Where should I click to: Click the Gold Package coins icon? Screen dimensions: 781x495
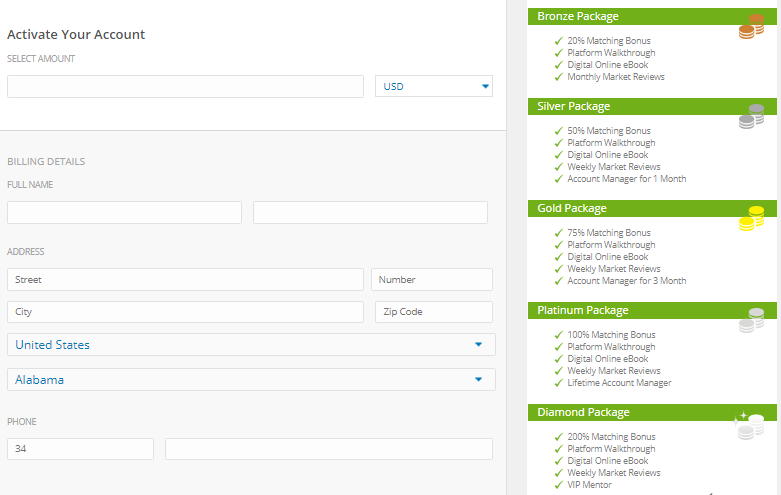[x=751, y=218]
